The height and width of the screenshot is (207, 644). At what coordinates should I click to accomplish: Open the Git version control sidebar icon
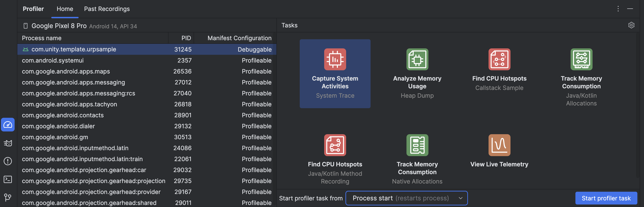click(8, 197)
